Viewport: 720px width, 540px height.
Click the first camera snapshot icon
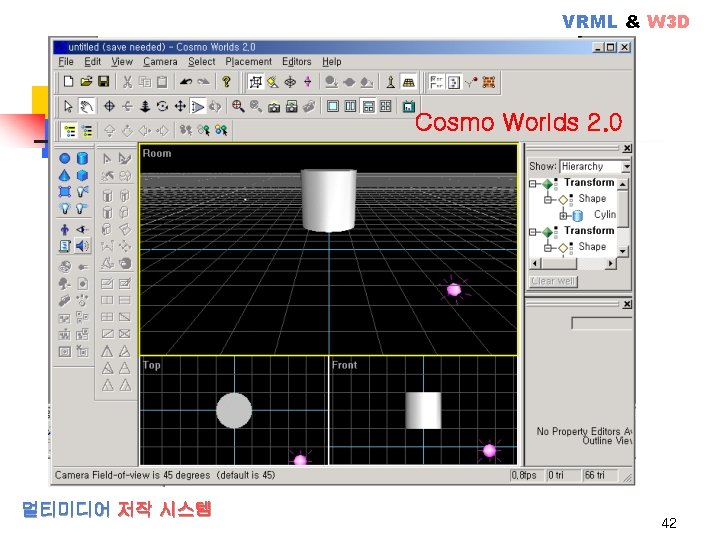(274, 107)
